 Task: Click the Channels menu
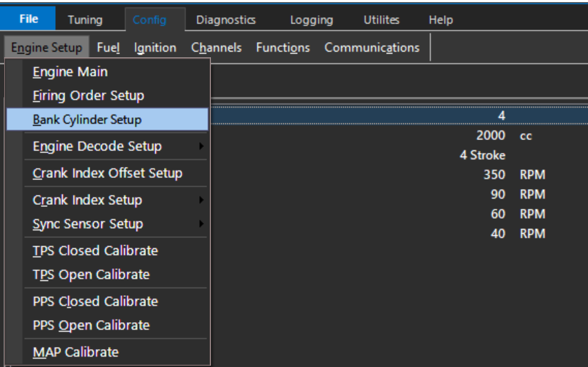(216, 48)
